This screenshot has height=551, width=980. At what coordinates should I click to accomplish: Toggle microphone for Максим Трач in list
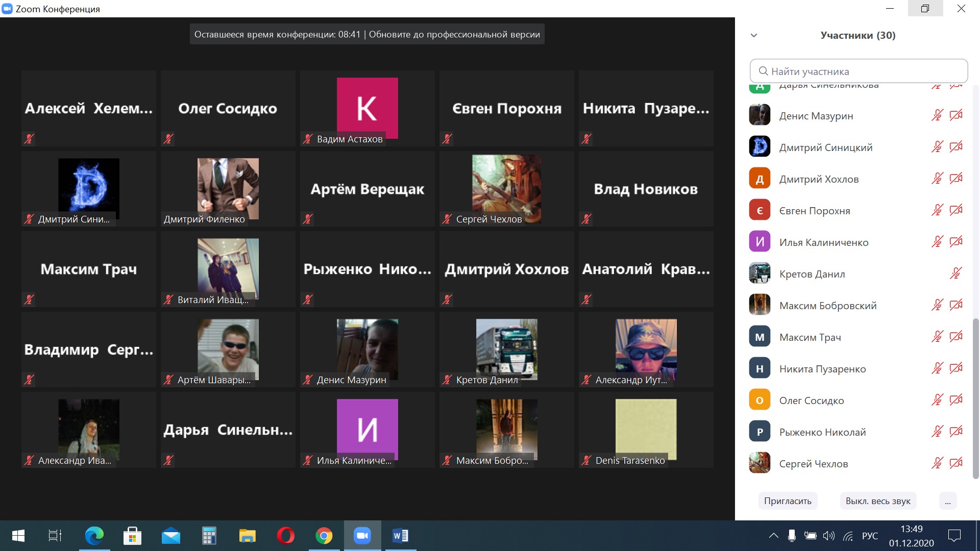click(x=937, y=337)
